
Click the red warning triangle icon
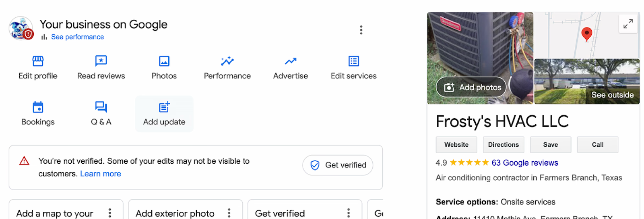point(24,161)
